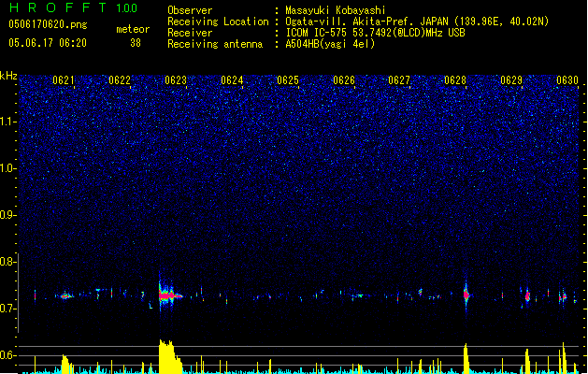Click the meteor echo near 0621
Screen dimensions: 588x374
click(65, 295)
